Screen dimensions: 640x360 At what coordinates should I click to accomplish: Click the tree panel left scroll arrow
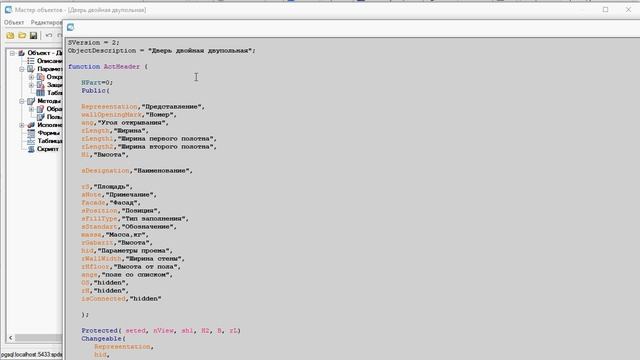(11, 338)
